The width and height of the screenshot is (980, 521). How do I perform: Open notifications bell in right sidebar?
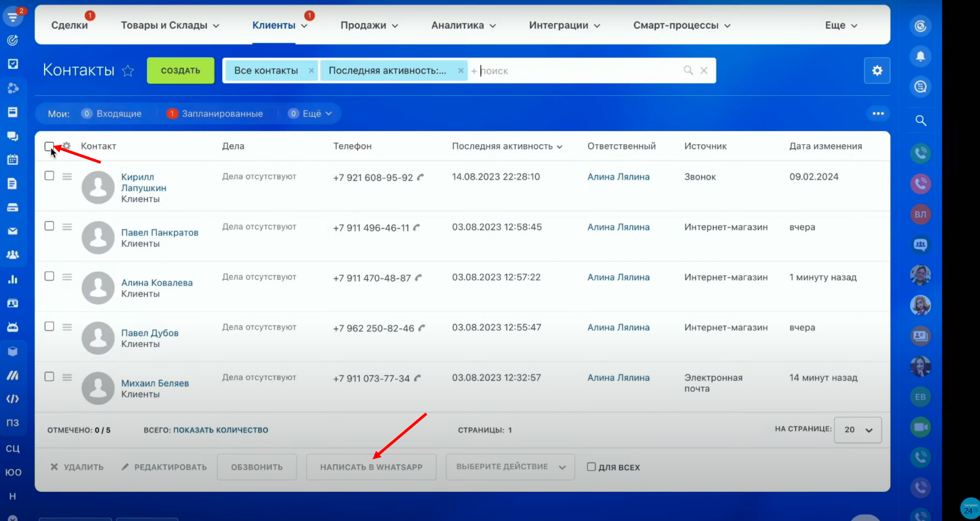[x=921, y=56]
